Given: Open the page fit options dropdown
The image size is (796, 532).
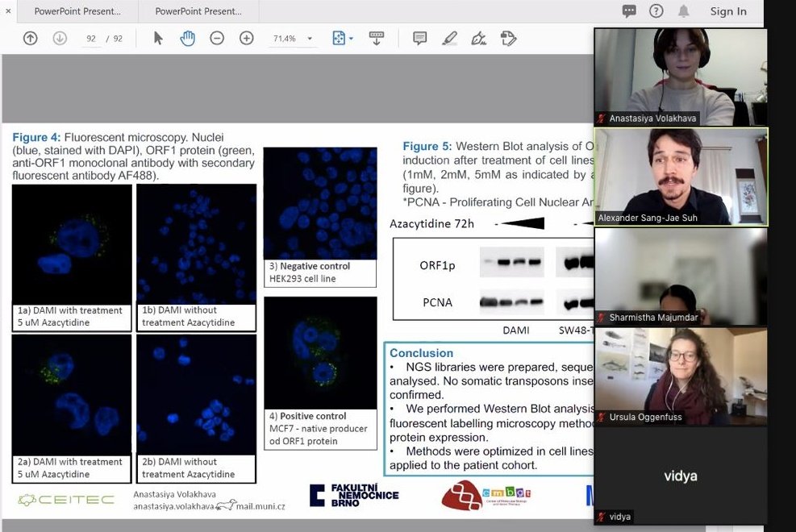Looking at the screenshot, I should point(342,37).
